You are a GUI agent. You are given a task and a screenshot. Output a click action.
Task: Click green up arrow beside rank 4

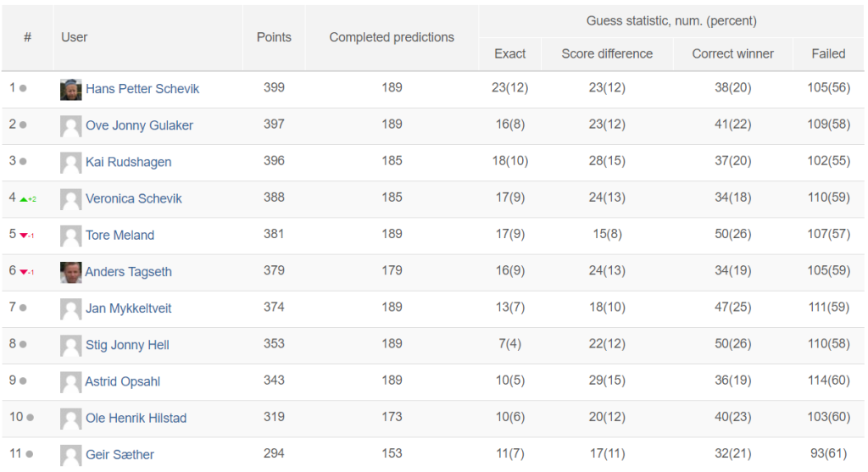(x=24, y=199)
